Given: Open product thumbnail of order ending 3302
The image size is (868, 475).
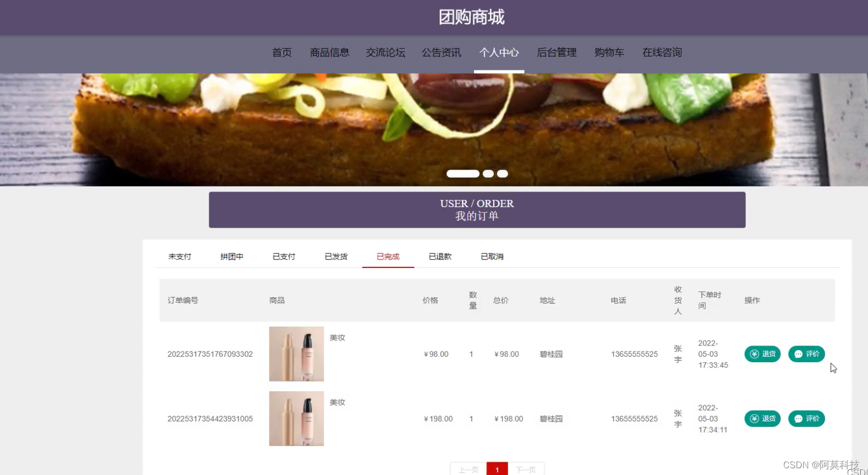Looking at the screenshot, I should tap(296, 354).
